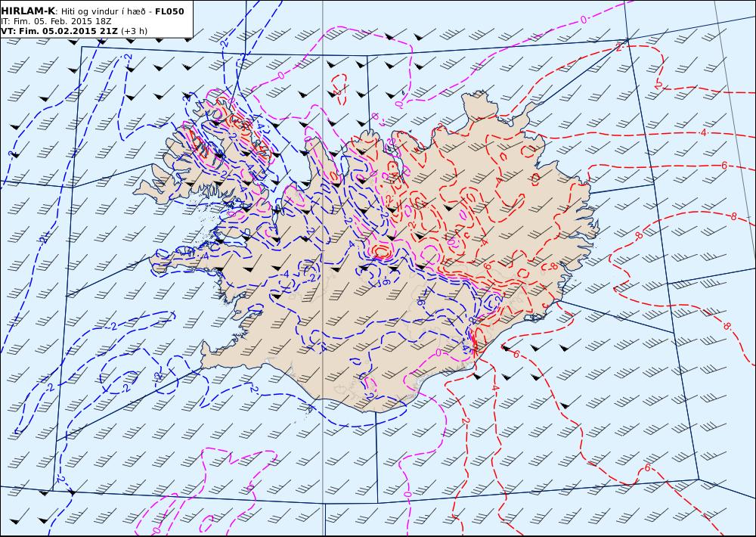The width and height of the screenshot is (756, 537).
Task: Click the VT valid time '05.02.2015 21Z'
Action: click(x=79, y=31)
